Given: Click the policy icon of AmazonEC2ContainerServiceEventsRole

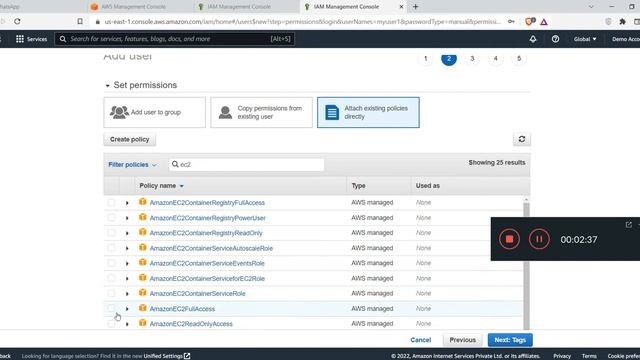Looking at the screenshot, I should pos(142,262).
